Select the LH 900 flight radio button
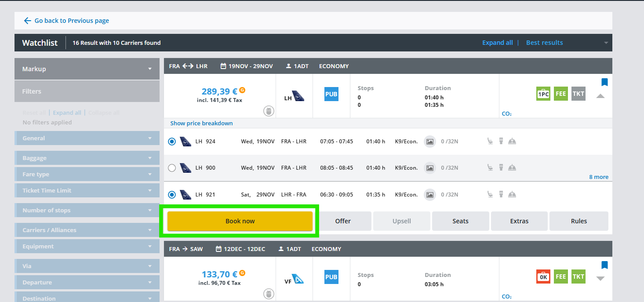 (172, 167)
